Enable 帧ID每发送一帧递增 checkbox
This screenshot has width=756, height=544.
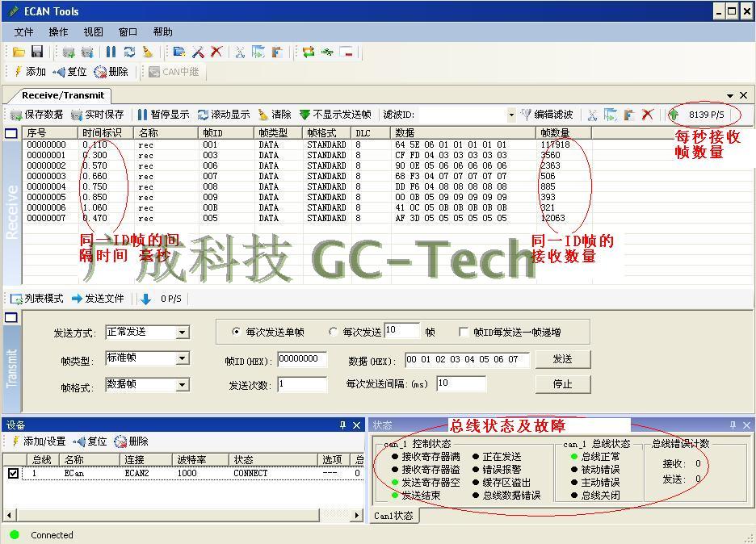(464, 332)
